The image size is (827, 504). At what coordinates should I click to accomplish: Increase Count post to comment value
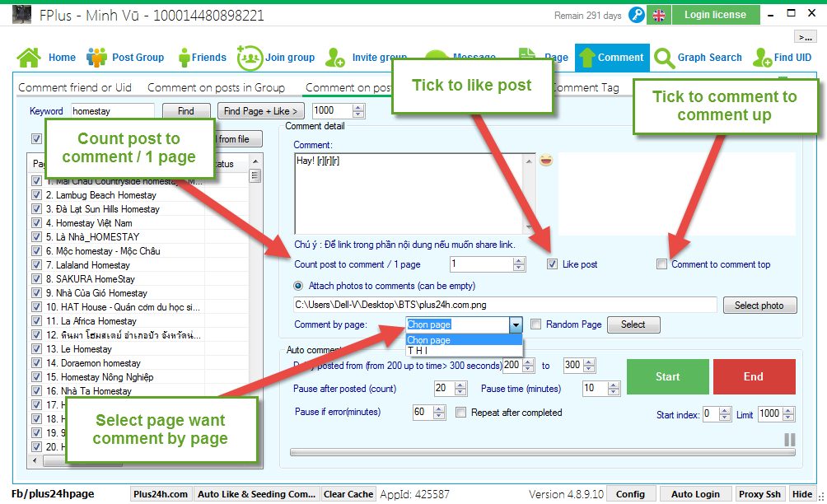point(519,261)
